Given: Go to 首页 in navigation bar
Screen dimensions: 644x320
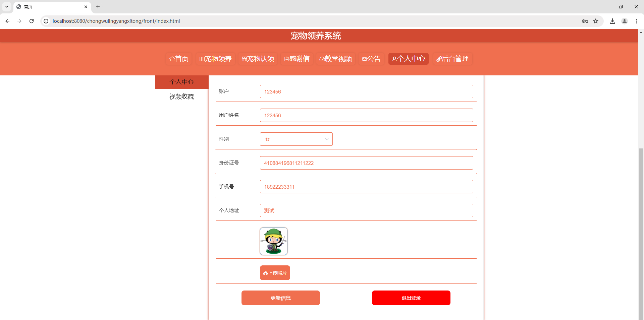Looking at the screenshot, I should [x=179, y=59].
